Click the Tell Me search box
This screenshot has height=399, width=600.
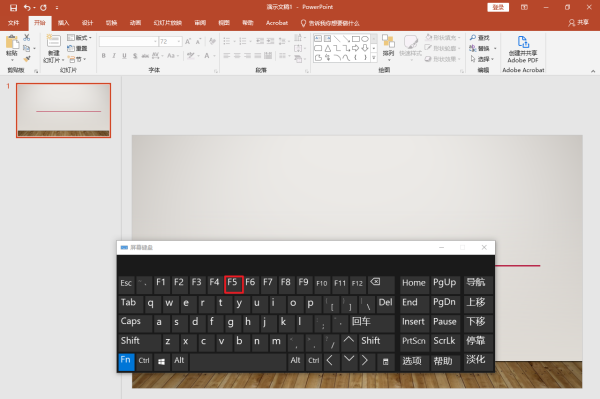coord(330,23)
